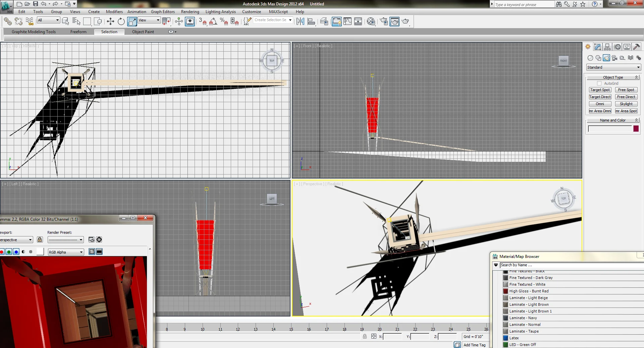
Task: Click the Skylight button
Action: [x=626, y=104]
